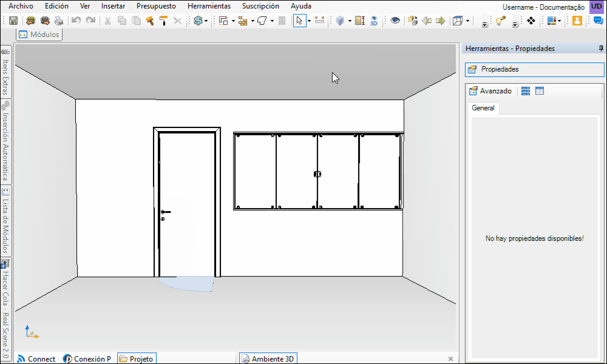Select the hammer tool icon
Screen dimensions: 607x364
pyautogui.click(x=150, y=21)
